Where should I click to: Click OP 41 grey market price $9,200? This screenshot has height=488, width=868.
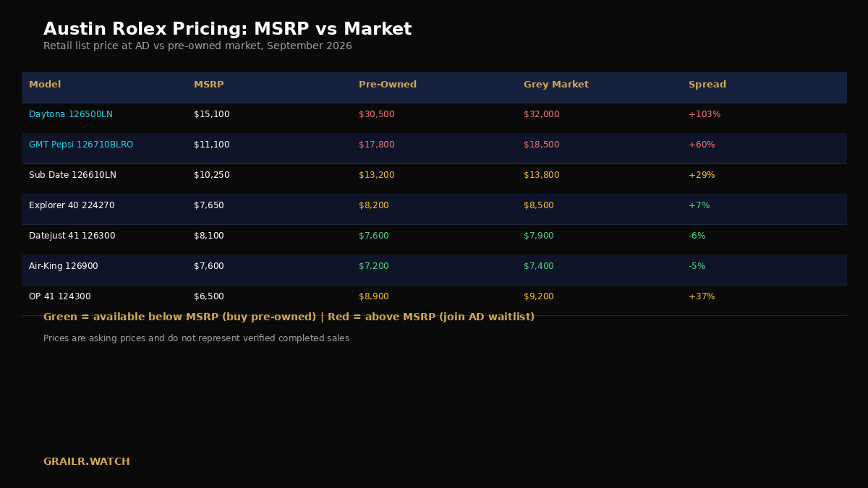[539, 296]
